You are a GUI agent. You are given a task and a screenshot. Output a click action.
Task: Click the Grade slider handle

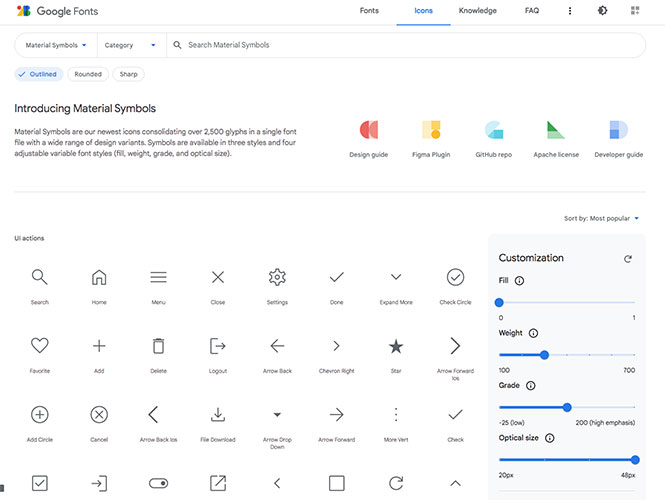coord(567,408)
